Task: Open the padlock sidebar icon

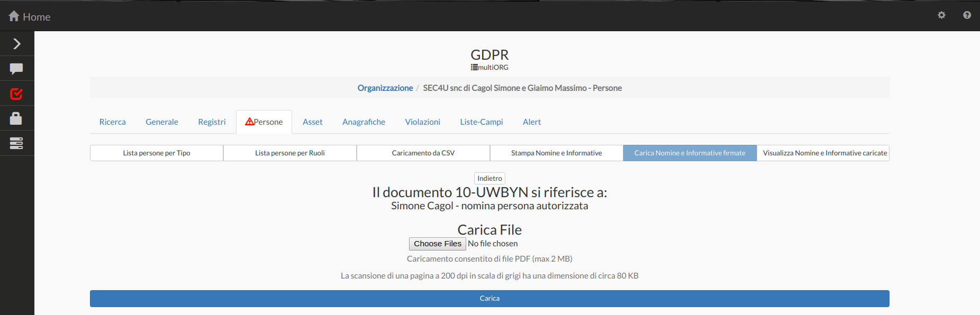Action: pos(16,118)
